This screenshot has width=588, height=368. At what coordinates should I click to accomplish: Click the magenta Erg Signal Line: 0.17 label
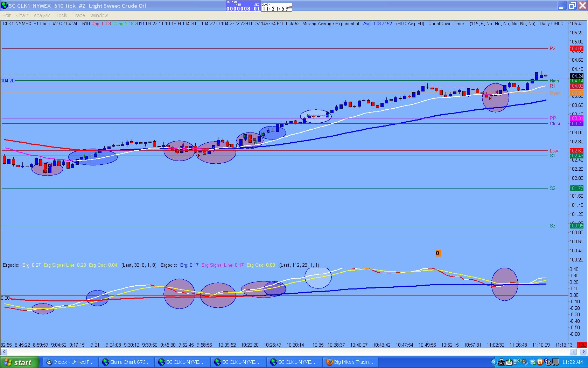[x=223, y=265]
